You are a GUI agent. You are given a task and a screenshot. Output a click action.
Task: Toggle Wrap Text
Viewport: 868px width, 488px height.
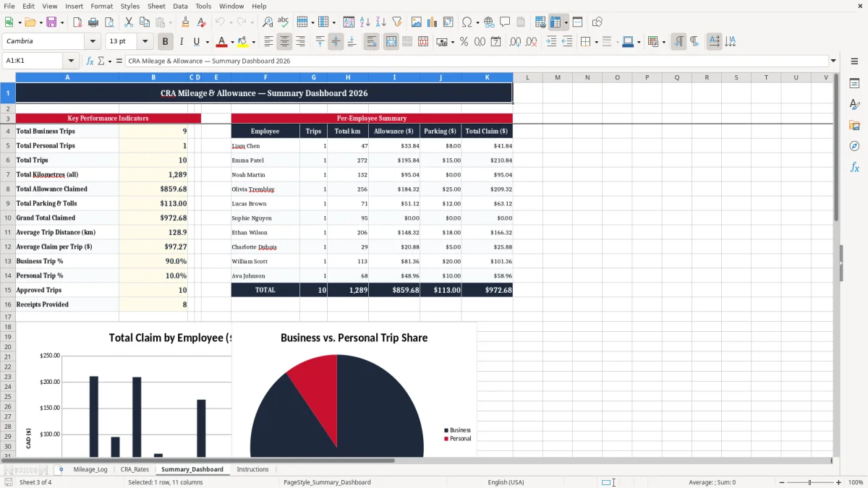(372, 42)
